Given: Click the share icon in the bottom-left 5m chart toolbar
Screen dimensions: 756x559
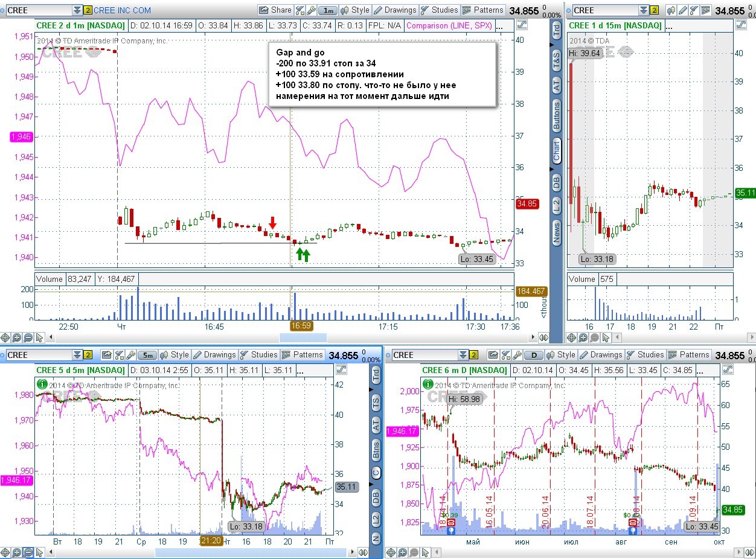Looking at the screenshot, I should pyautogui.click(x=106, y=355).
